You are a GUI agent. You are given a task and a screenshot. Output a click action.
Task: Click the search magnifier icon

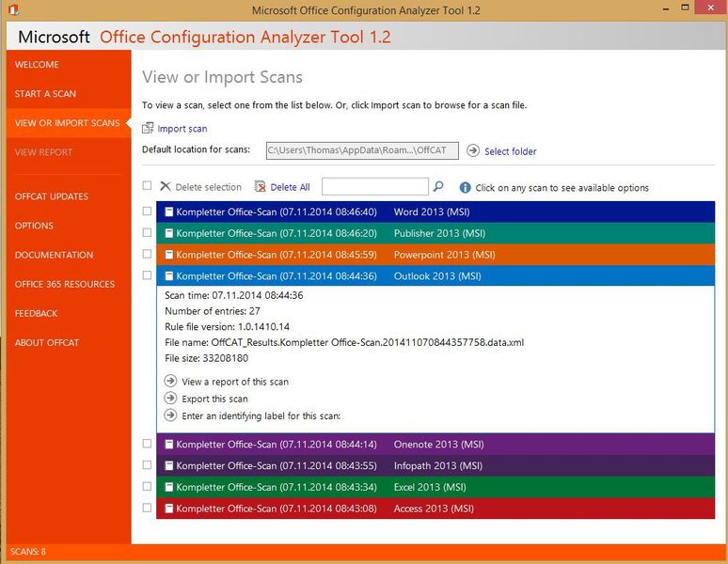click(437, 186)
